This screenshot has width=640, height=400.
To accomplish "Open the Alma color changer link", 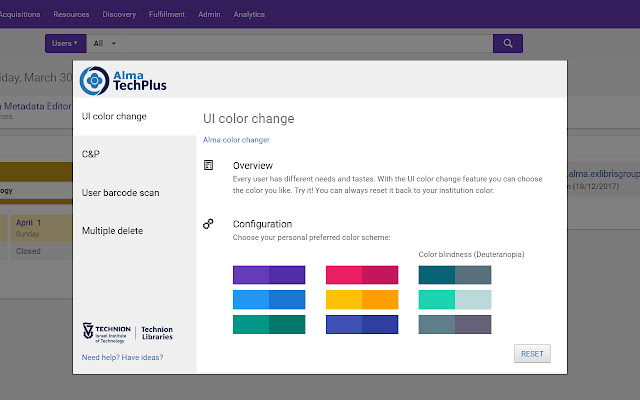I will [x=236, y=140].
